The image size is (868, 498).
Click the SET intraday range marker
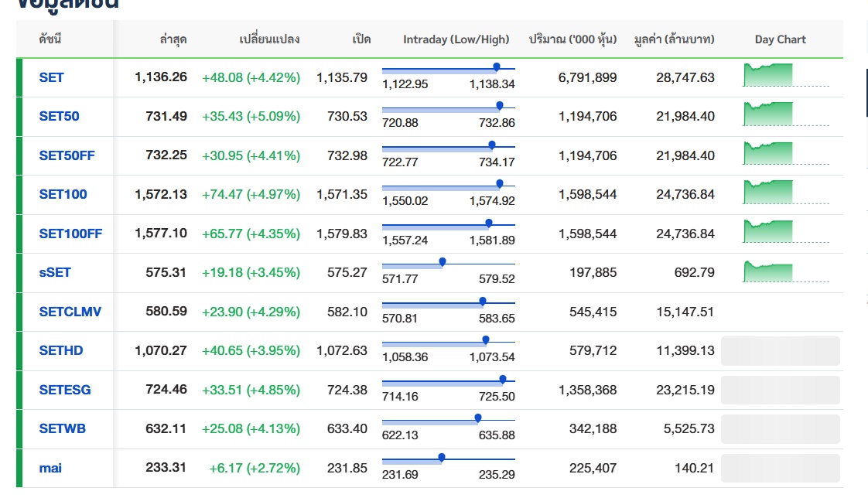point(497,67)
